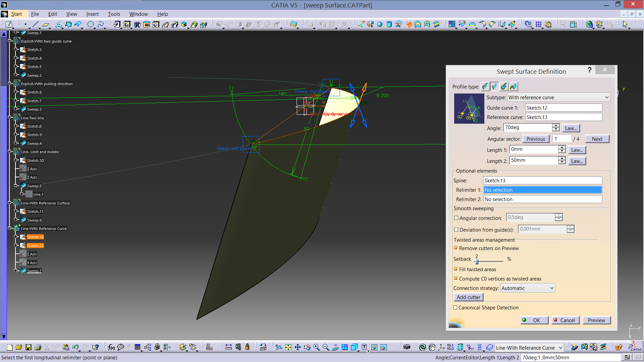Select the Explicit profile type icon
Screen dimensions: 644x362
(x=485, y=86)
